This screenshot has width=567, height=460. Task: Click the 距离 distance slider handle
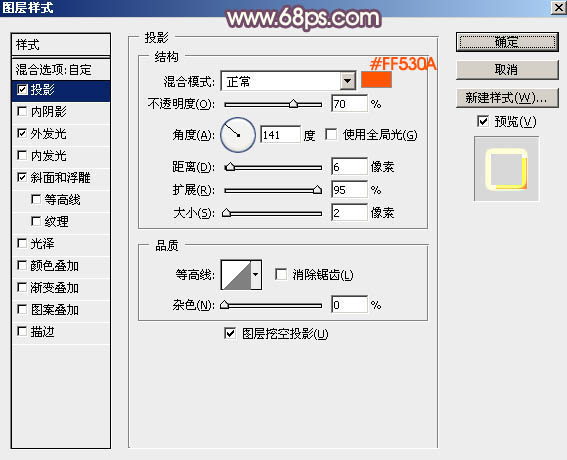tap(230, 167)
